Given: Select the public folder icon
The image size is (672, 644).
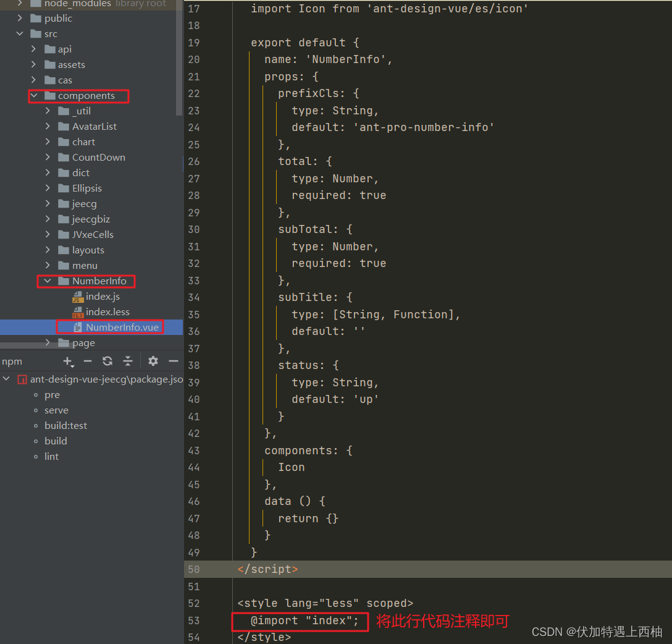Looking at the screenshot, I should [36, 18].
